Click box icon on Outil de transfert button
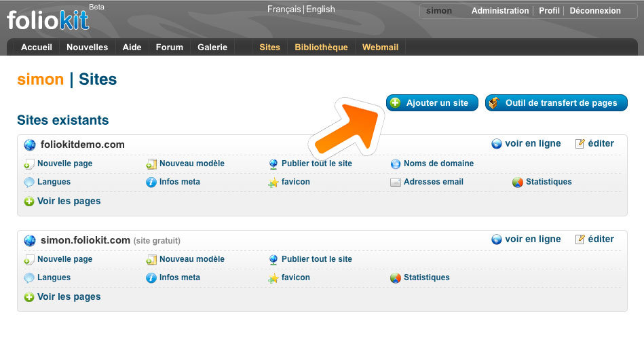This screenshot has height=346, width=644. click(493, 102)
